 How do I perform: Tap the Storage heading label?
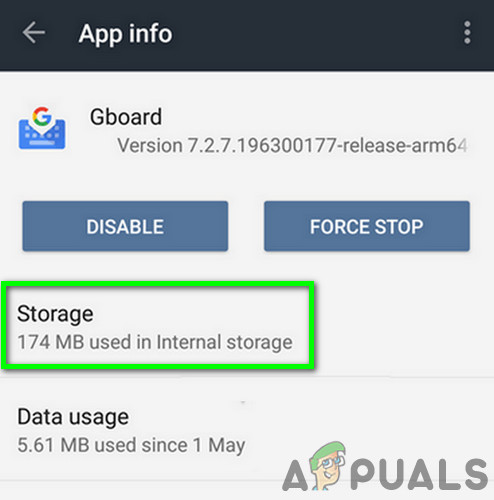(55, 314)
